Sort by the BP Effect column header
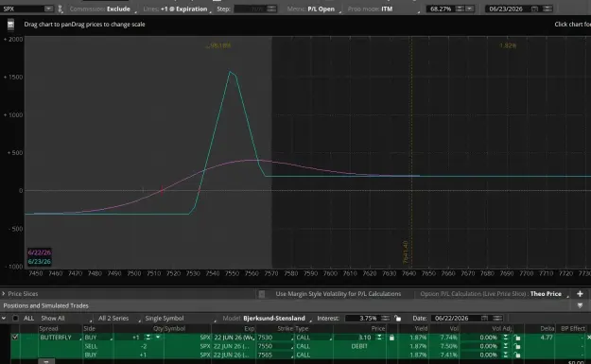 coord(573,329)
